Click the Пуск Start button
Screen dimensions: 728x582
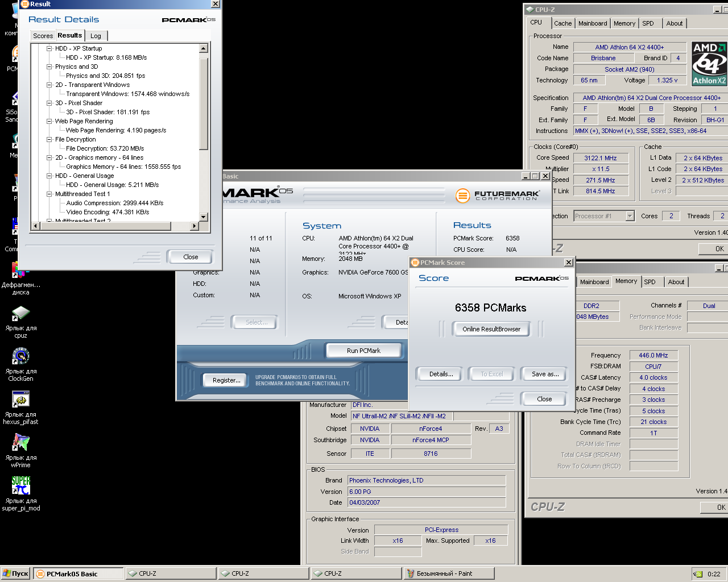pyautogui.click(x=15, y=574)
